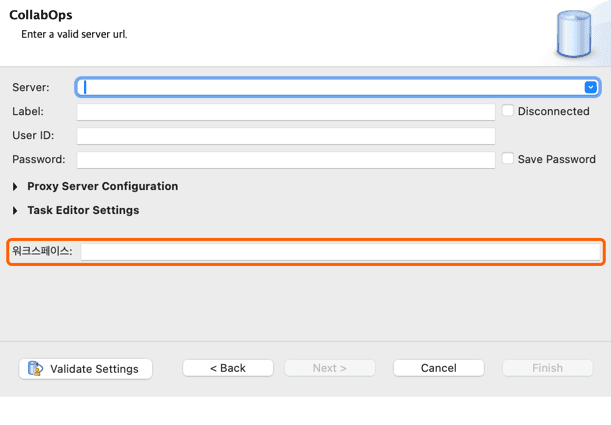The height and width of the screenshot is (425, 611).
Task: Click the Task Editor Settings label
Action: click(x=83, y=210)
